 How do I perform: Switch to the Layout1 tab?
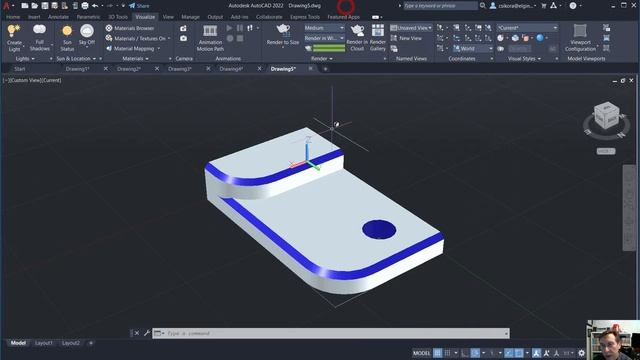[x=44, y=343]
